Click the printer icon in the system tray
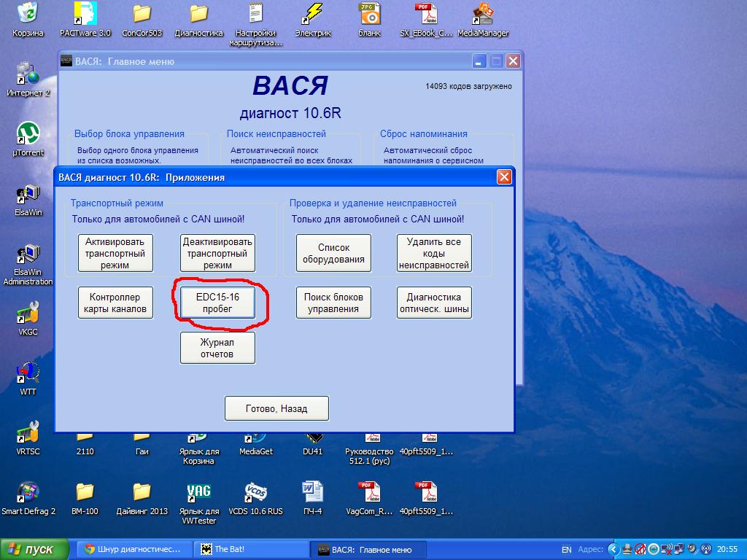 (627, 549)
